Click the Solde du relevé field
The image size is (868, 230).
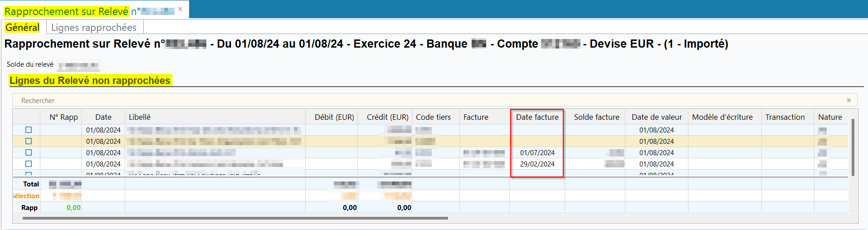[78, 65]
